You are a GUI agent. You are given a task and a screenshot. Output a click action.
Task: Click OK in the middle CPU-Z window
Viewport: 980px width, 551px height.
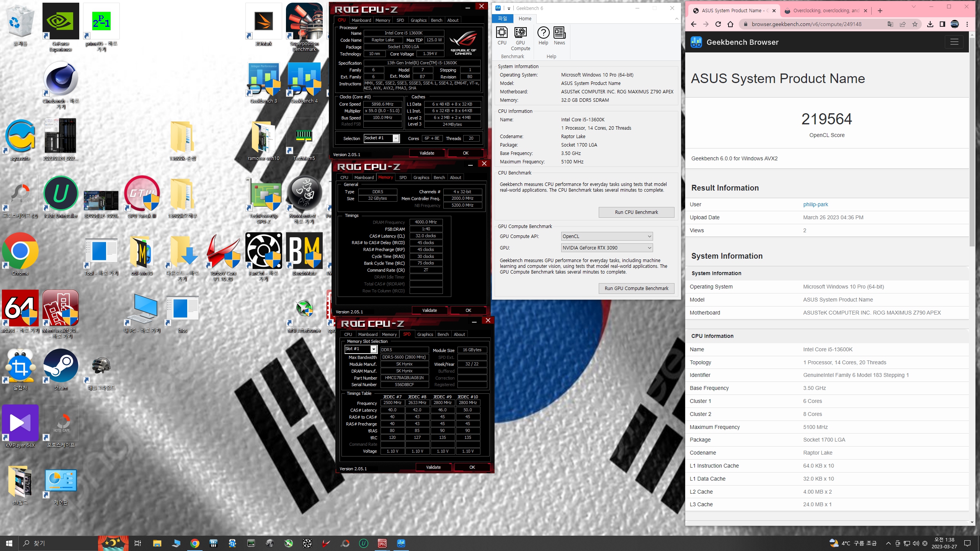click(x=468, y=310)
